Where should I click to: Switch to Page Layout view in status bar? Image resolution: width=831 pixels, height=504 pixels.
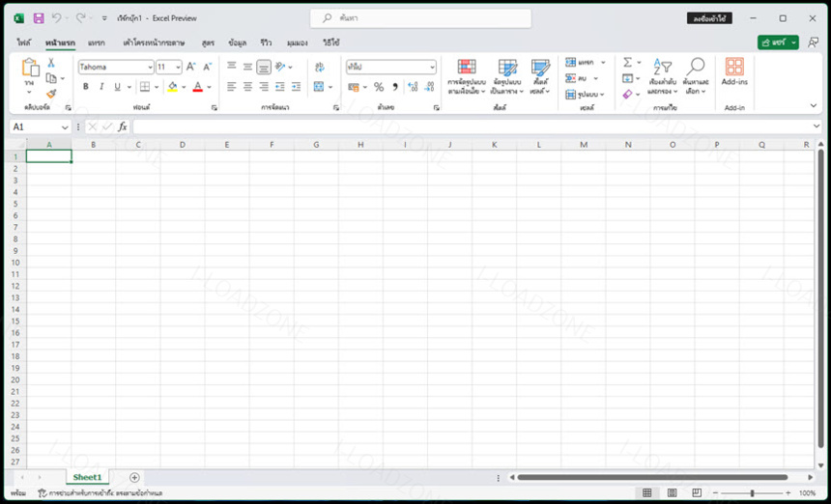pos(672,492)
